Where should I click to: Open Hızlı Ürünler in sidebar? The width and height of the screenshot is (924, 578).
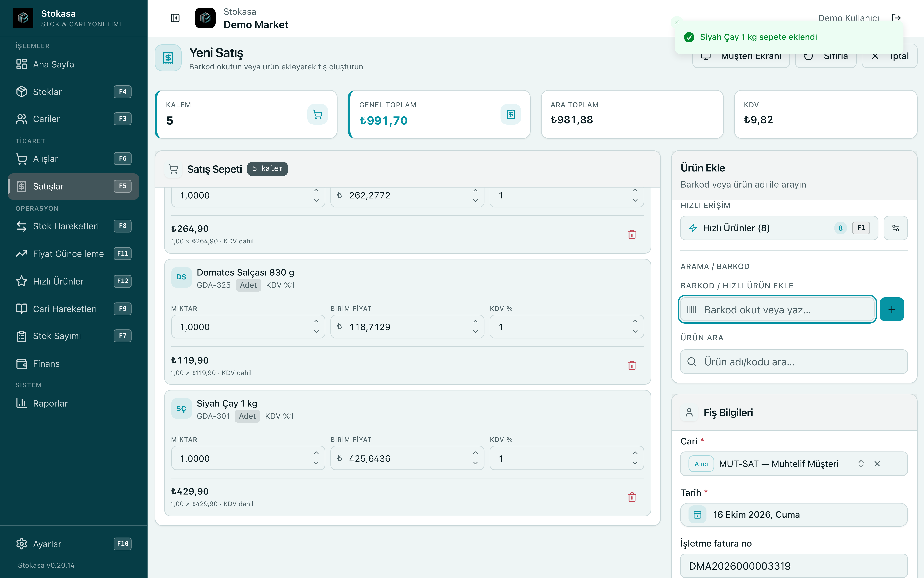73,281
